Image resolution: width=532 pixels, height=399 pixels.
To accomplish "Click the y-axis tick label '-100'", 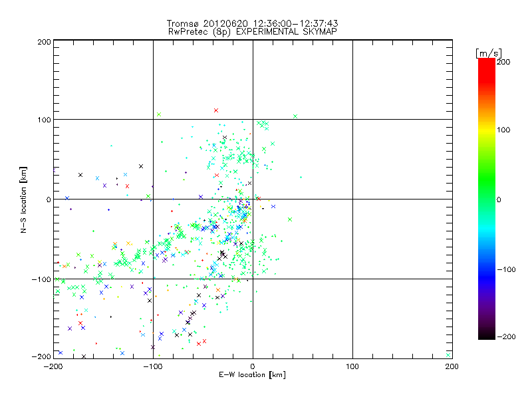I will pos(41,279).
